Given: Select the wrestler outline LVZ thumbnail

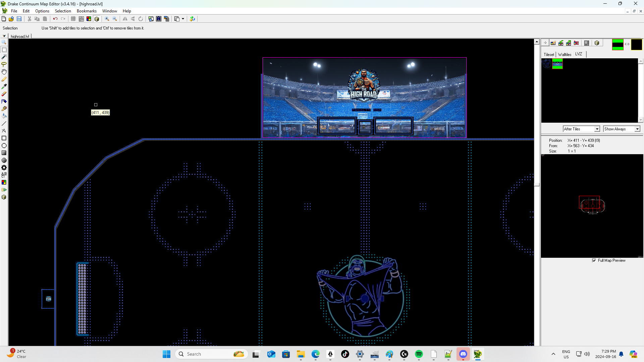Looking at the screenshot, I should (547, 64).
